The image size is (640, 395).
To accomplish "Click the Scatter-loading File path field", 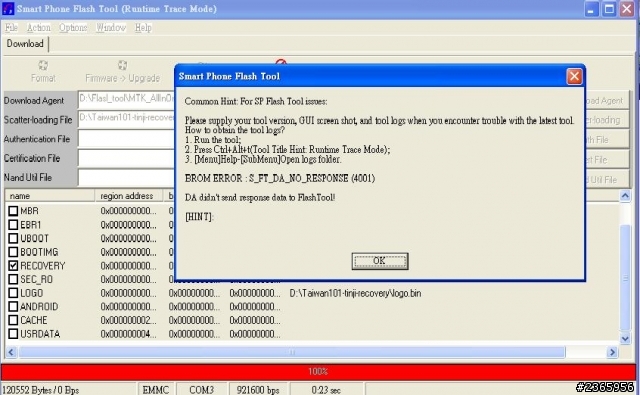I will tap(127, 119).
